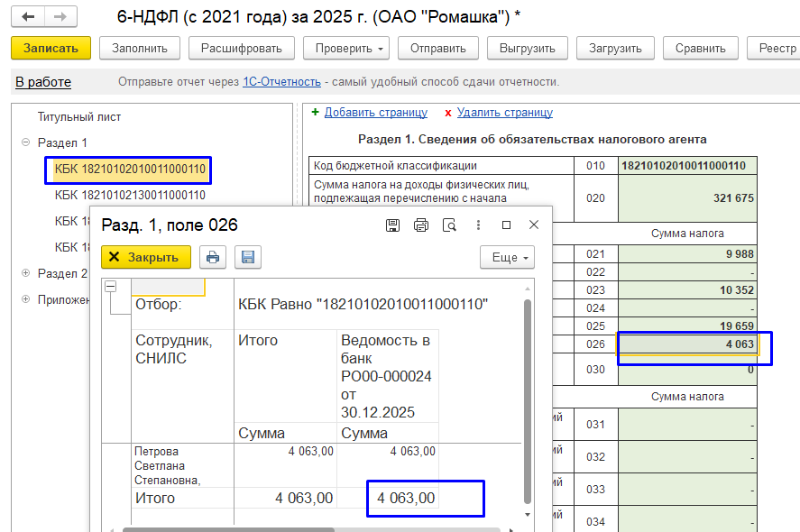
Task: Click the forward navigation arrow
Action: [60, 17]
